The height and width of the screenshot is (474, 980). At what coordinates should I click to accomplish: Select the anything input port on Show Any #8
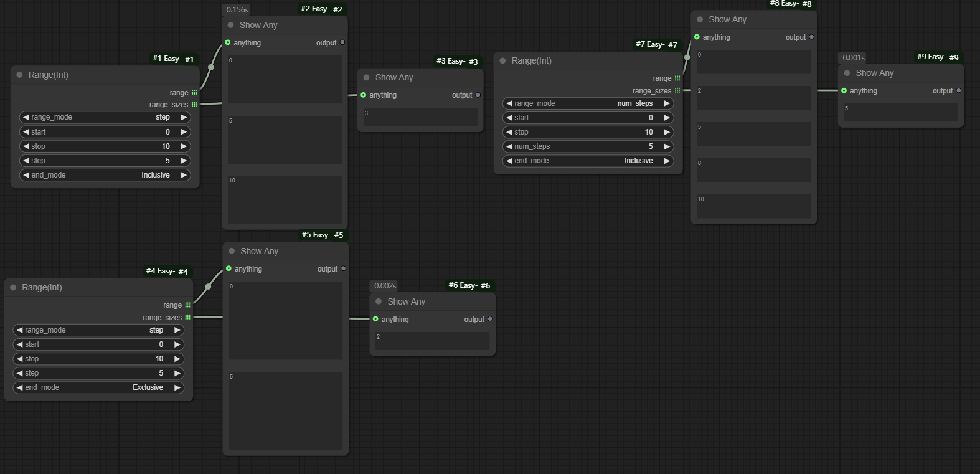[697, 37]
